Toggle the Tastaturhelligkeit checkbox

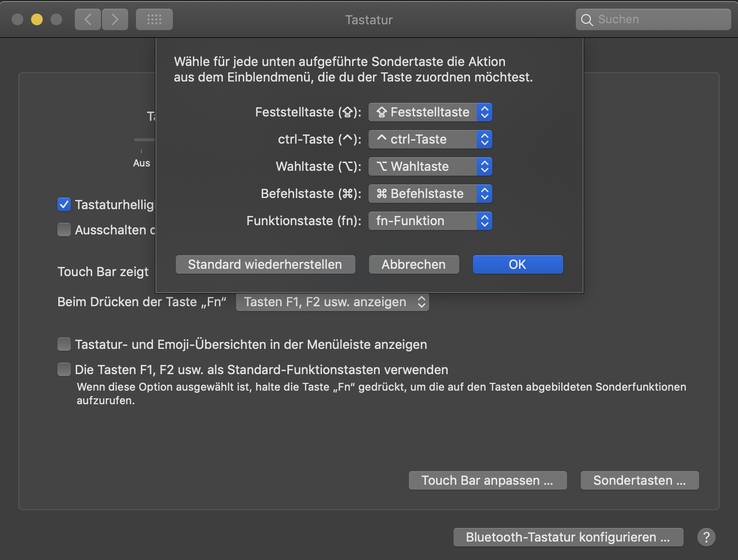tap(64, 204)
